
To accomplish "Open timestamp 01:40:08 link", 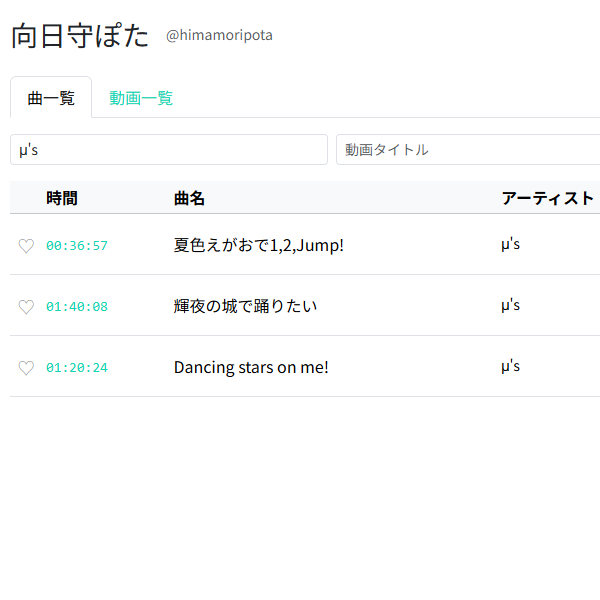I will [x=77, y=307].
